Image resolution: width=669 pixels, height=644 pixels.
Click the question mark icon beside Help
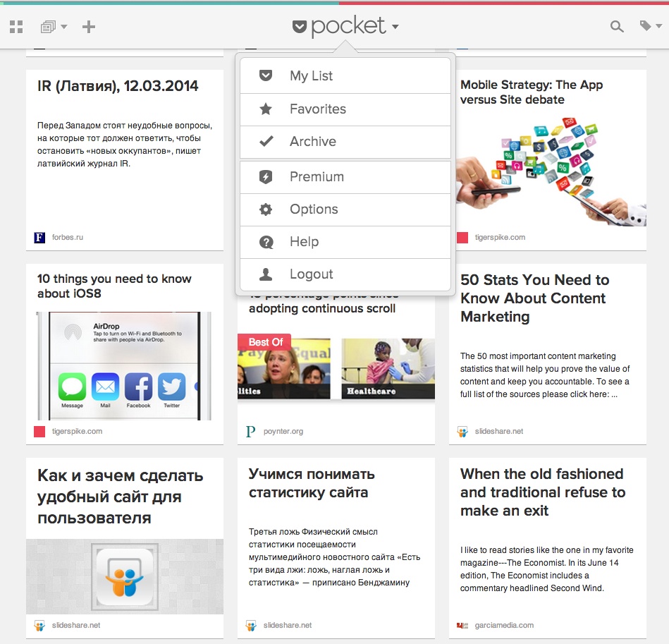point(266,242)
